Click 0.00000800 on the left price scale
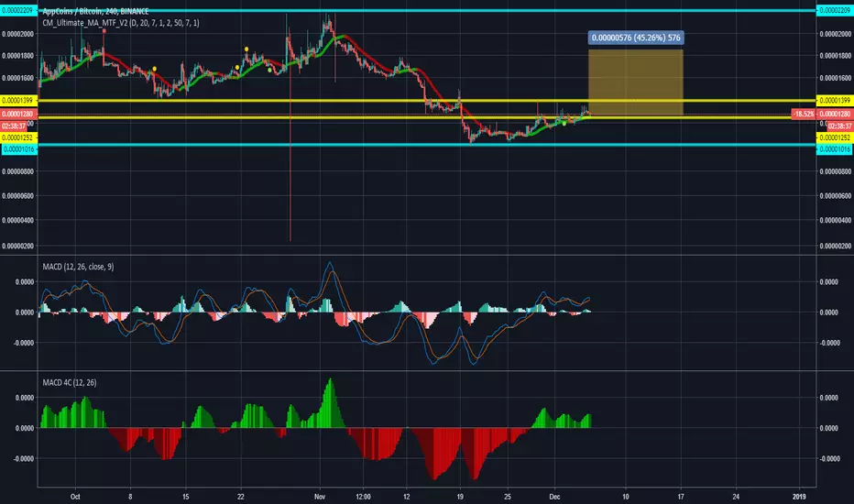Image resolution: width=854 pixels, height=504 pixels. [18, 171]
